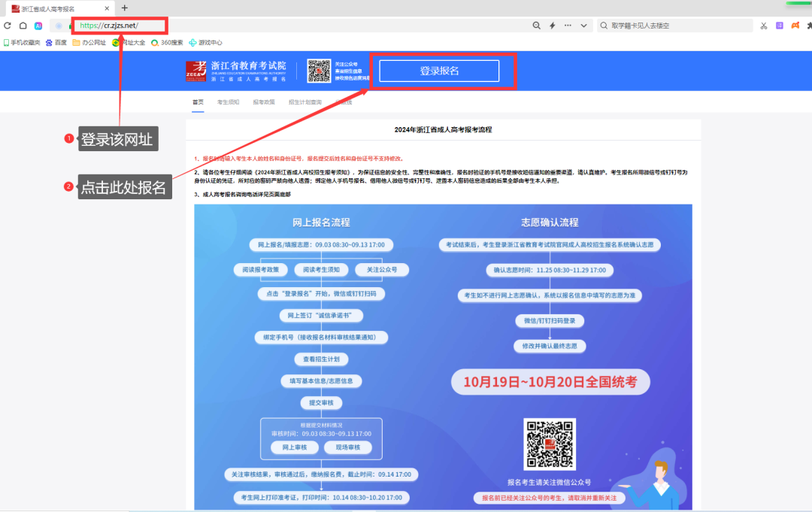Viewport: 812px width, 512px height.
Task: Expand the address bar dropdown chevron
Action: tap(584, 26)
